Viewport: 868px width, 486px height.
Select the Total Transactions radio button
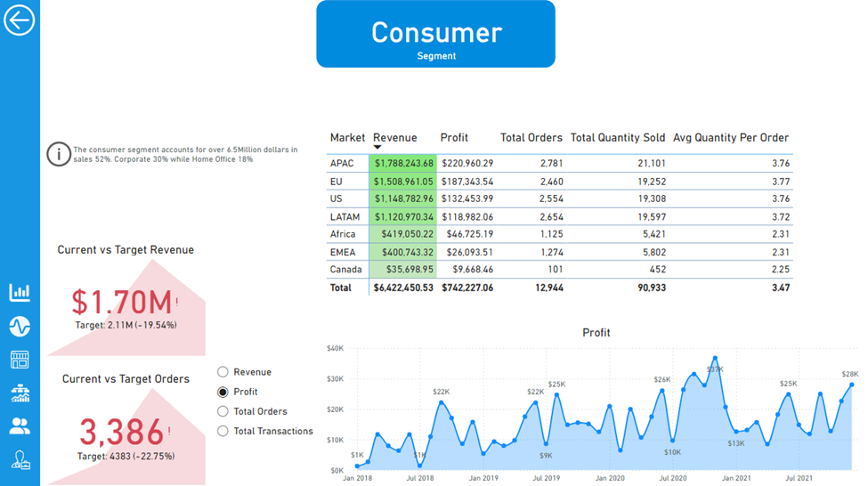coord(223,431)
